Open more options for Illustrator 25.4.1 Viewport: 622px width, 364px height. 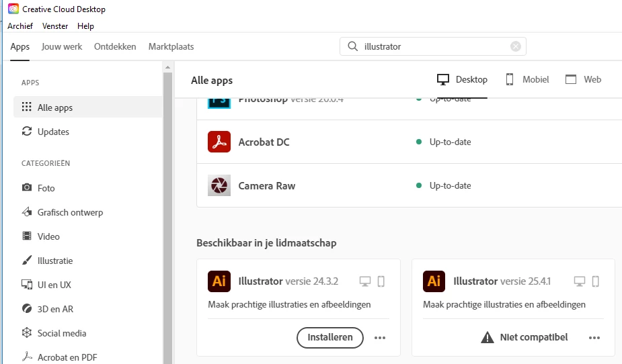point(594,337)
